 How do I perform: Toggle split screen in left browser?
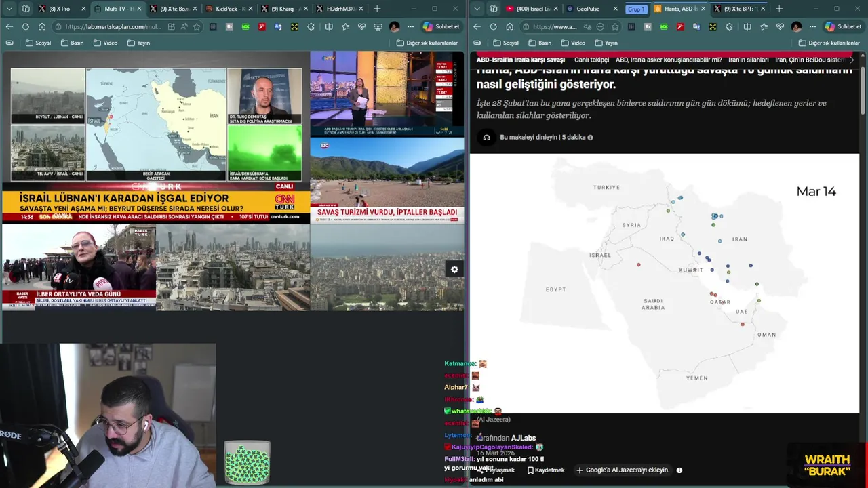coord(329,26)
